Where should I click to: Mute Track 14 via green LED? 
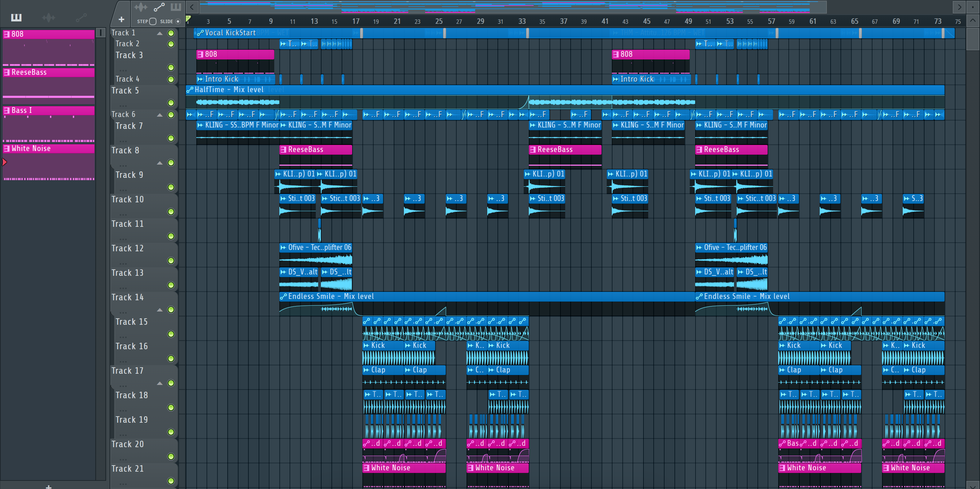[x=171, y=309]
